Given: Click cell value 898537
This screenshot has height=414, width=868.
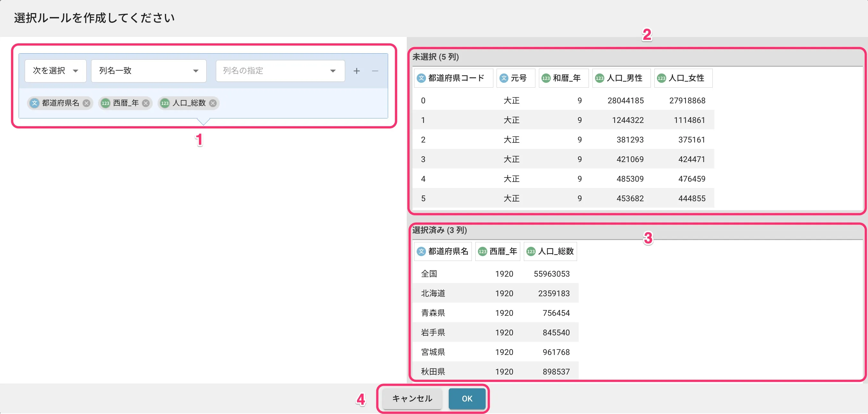Looking at the screenshot, I should 556,372.
